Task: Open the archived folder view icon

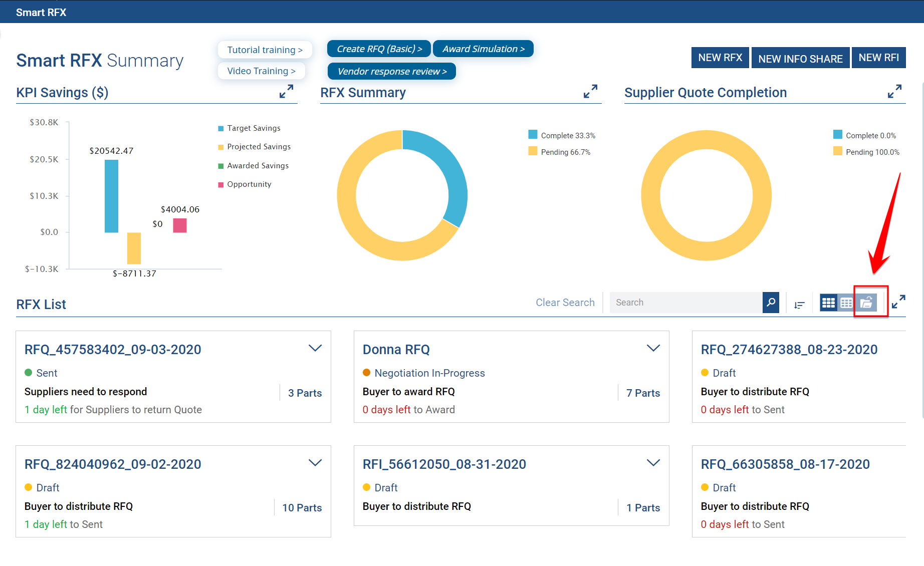Action: coord(867,303)
